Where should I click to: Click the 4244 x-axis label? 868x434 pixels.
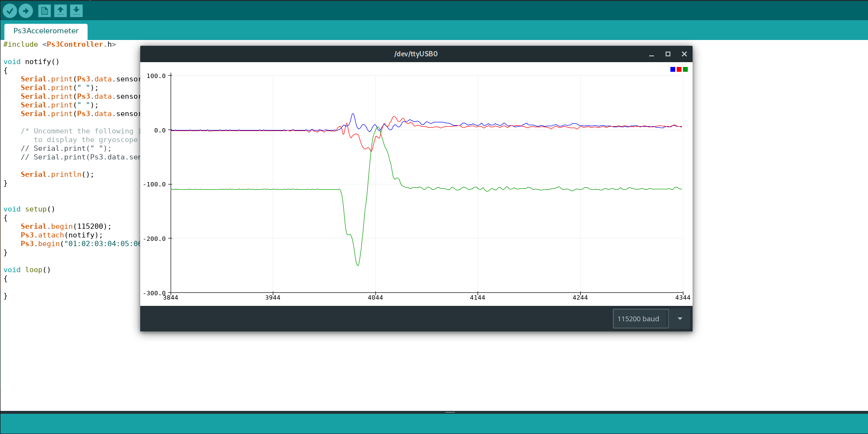tap(580, 298)
